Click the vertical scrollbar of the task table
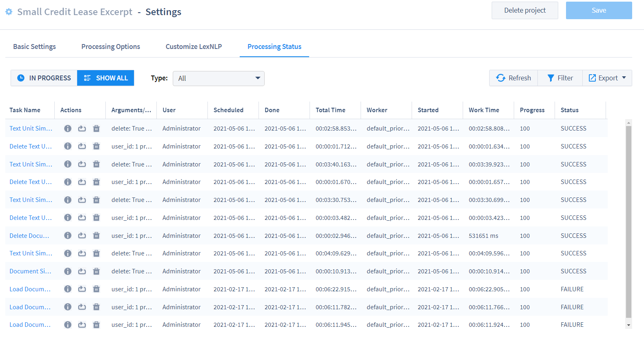This screenshot has height=337, width=644. [629, 222]
